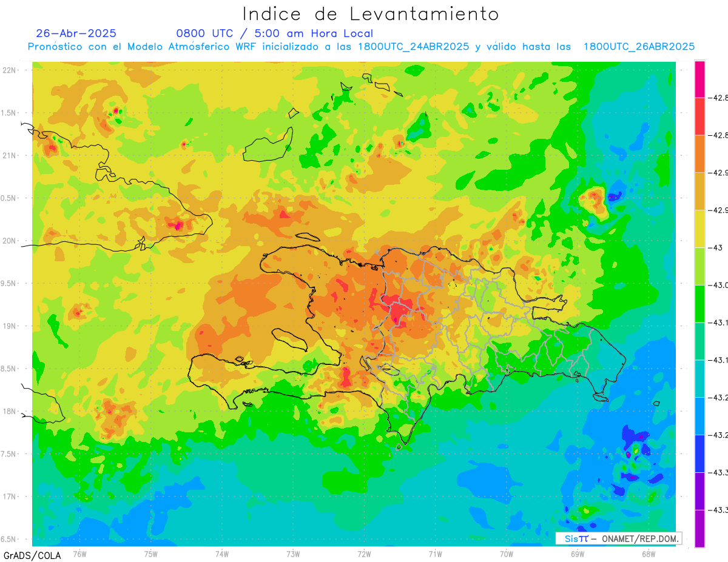The height and width of the screenshot is (562, 728).
Task: Select the '74W' longitude label
Action: (222, 554)
